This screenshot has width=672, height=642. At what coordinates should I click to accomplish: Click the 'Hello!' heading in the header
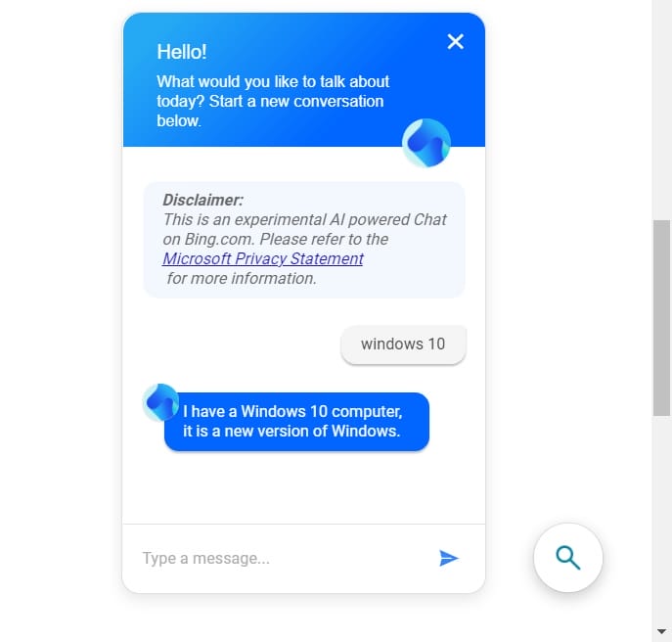[x=182, y=52]
